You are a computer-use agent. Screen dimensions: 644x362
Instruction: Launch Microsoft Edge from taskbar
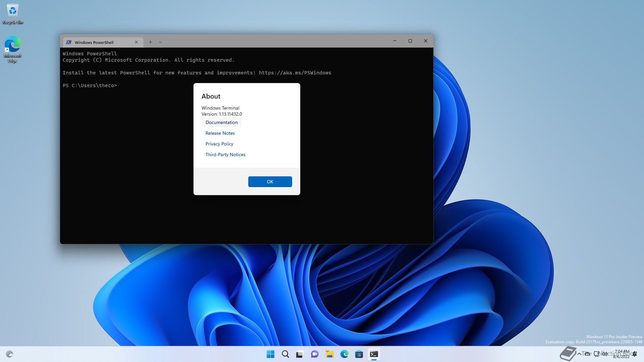(344, 354)
